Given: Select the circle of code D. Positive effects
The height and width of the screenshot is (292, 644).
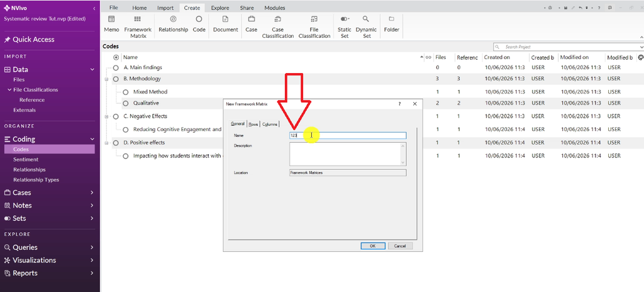Looking at the screenshot, I should coord(116,143).
